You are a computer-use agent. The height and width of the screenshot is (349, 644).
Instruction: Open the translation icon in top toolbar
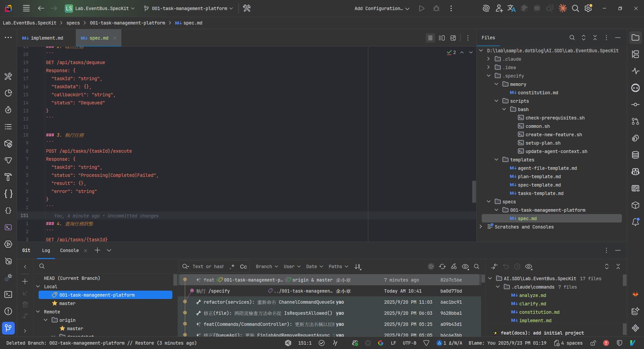512,8
